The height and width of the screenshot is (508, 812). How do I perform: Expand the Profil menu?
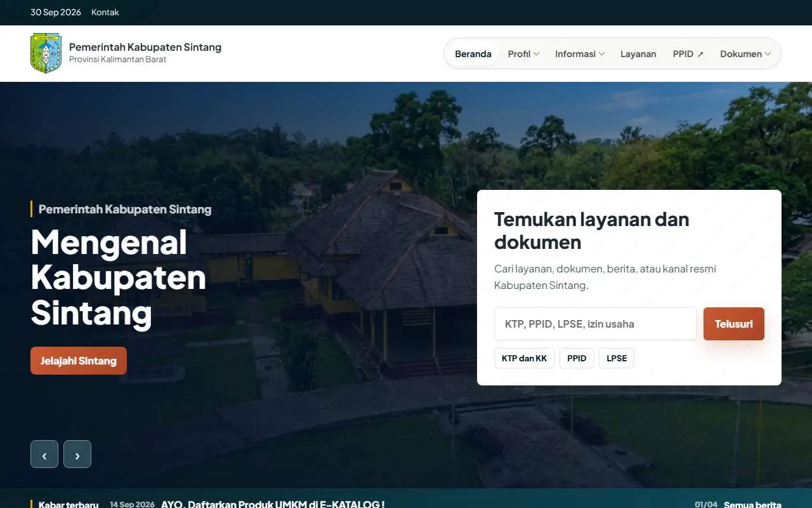tap(523, 54)
